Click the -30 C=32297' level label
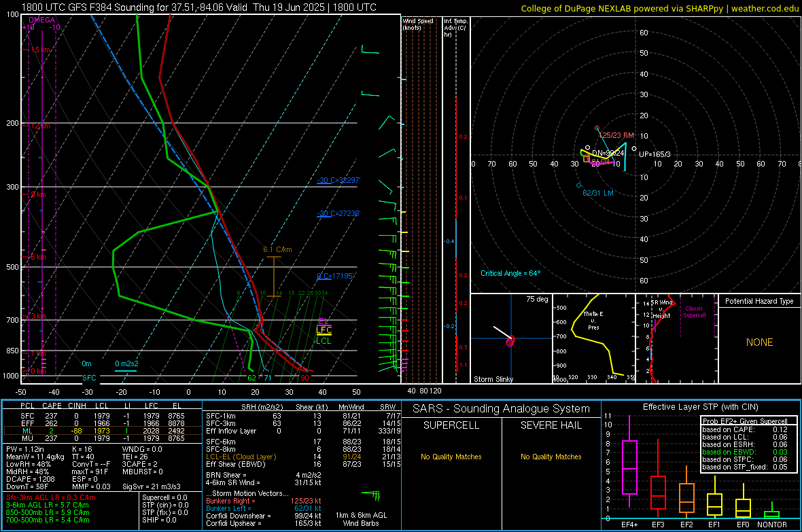Screen dimensions: 802x532 coord(338,180)
